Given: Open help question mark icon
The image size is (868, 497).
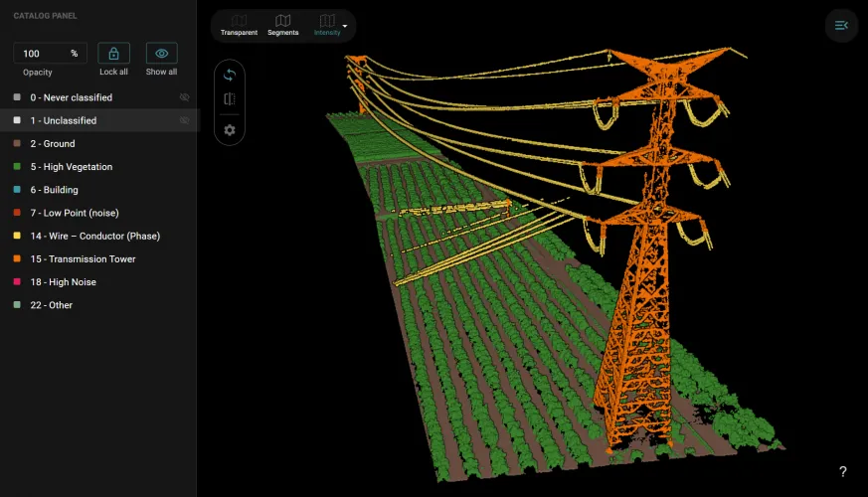Looking at the screenshot, I should point(843,472).
